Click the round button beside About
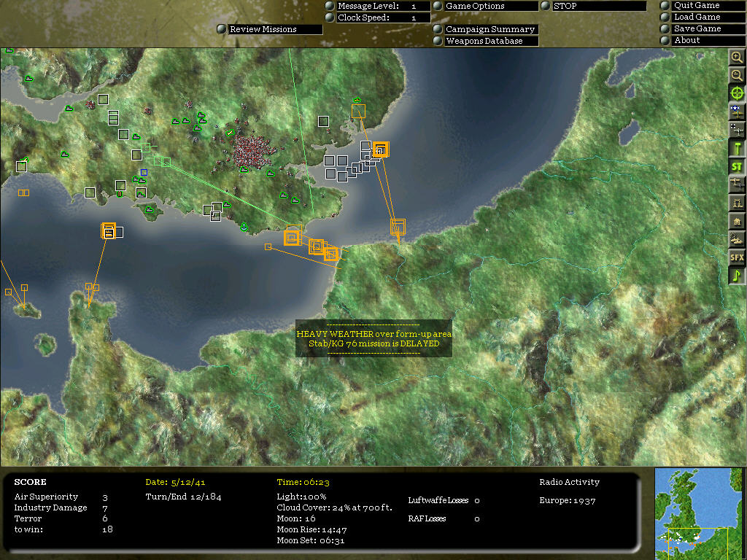This screenshot has width=747, height=560. tap(665, 41)
